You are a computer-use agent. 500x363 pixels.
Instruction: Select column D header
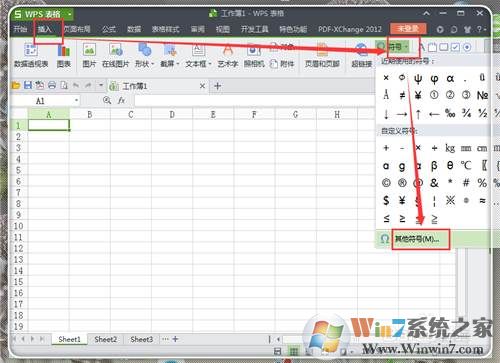coord(172,115)
